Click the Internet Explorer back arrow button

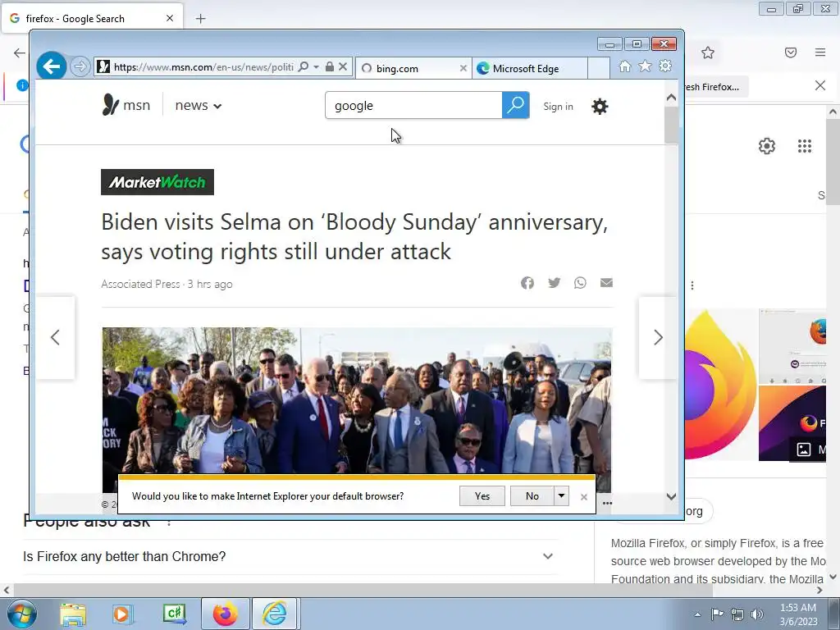click(52, 67)
